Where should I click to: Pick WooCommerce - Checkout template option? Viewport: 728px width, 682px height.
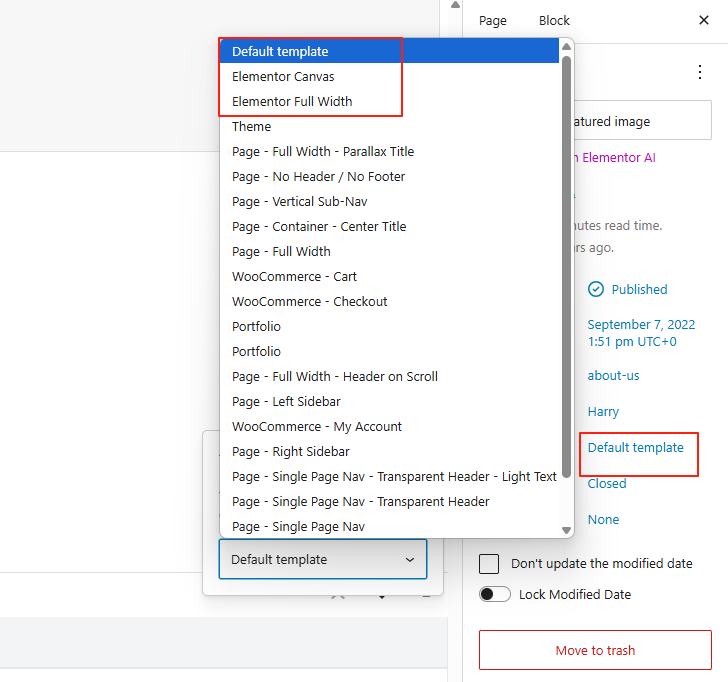[x=309, y=301]
